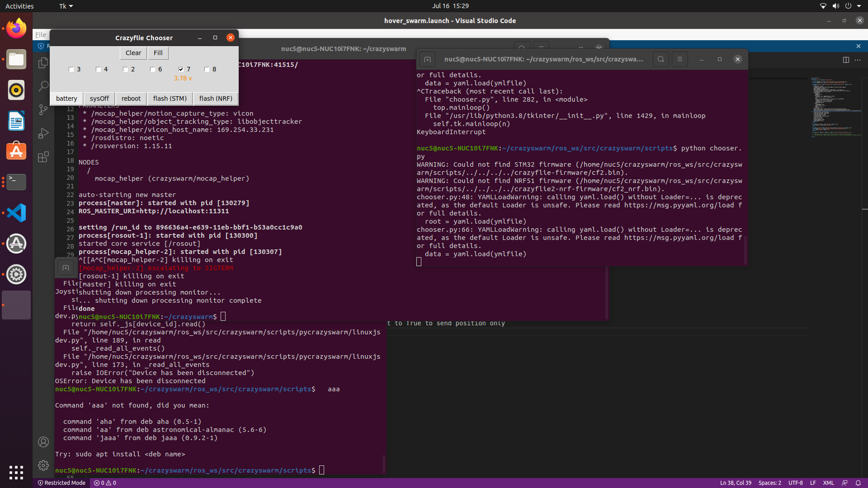Screen dimensions: 868x488
Task: Toggle Crazyflie 8 checkbox
Action: (207, 69)
